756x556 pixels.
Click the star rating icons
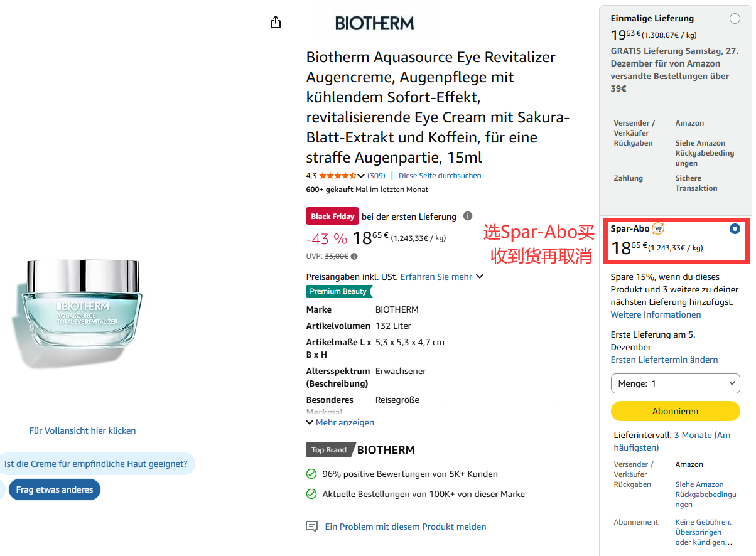point(337,176)
